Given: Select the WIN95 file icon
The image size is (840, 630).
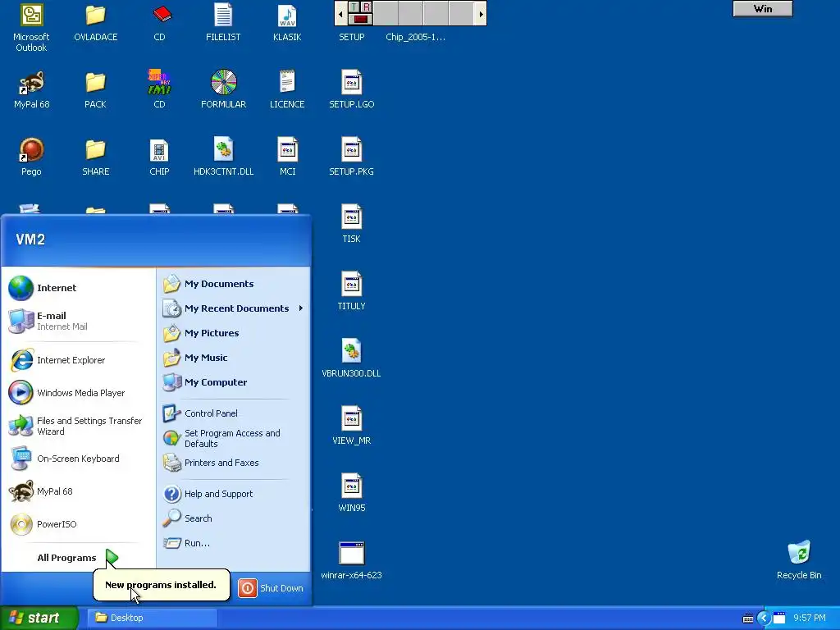Looking at the screenshot, I should click(x=351, y=494).
